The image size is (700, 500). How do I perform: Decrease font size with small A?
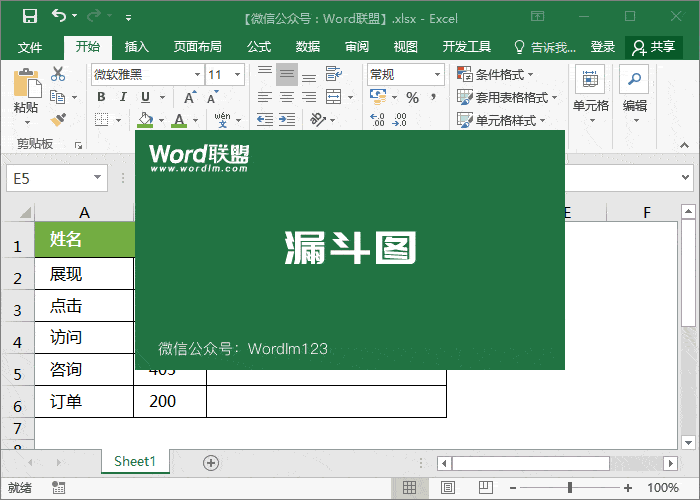[x=212, y=97]
